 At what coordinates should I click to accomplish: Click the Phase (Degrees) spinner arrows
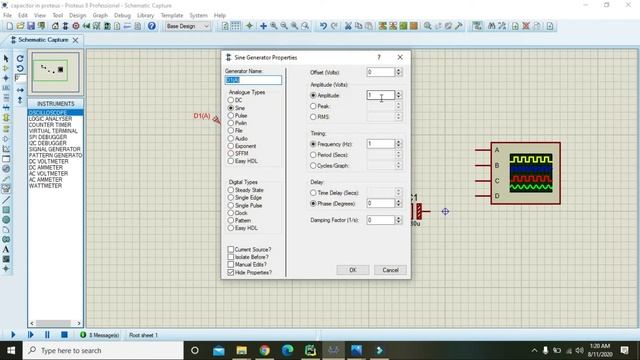pyautogui.click(x=399, y=203)
